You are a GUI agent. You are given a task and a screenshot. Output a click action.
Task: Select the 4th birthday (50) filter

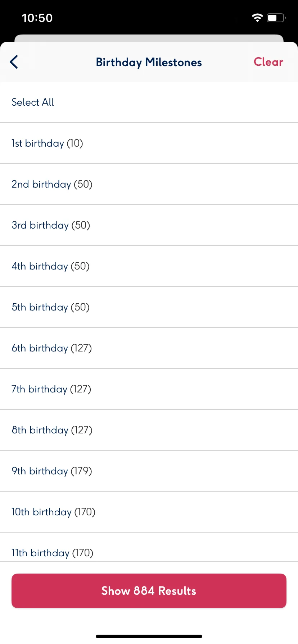(149, 266)
